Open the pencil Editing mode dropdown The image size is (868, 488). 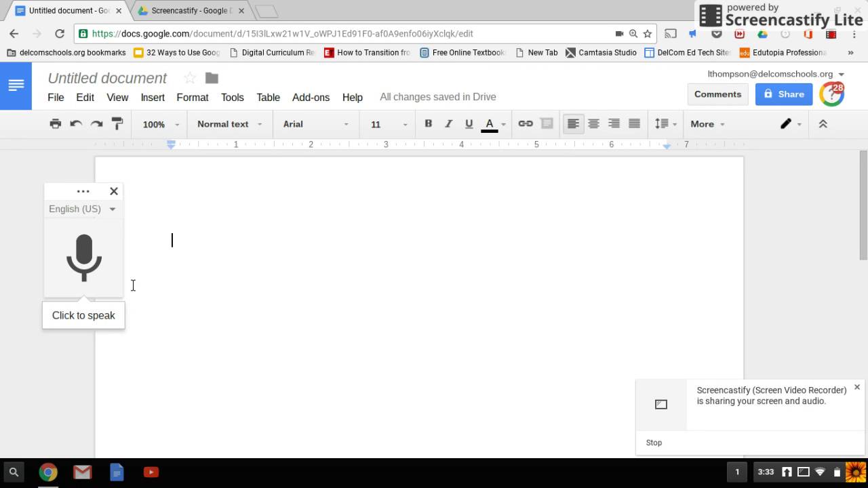790,124
